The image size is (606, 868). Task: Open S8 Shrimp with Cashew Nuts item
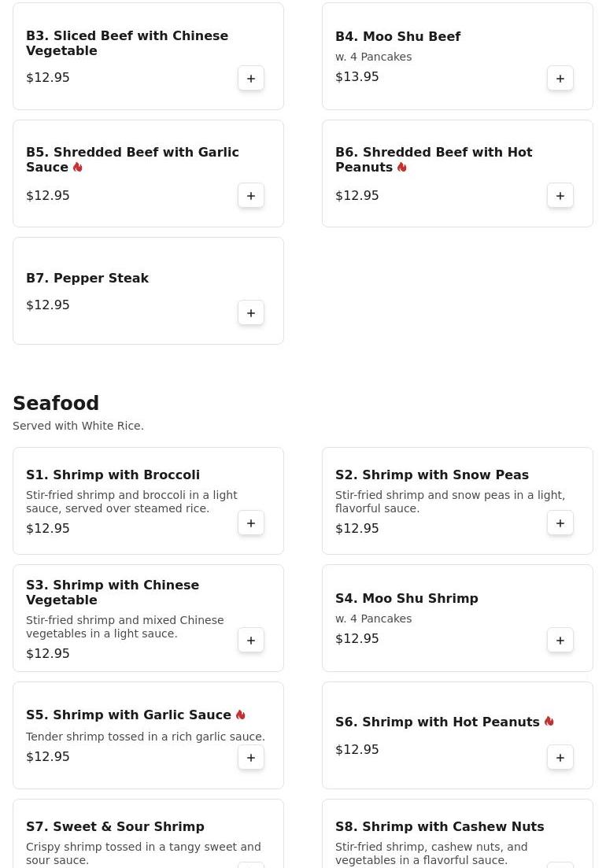coord(439,827)
